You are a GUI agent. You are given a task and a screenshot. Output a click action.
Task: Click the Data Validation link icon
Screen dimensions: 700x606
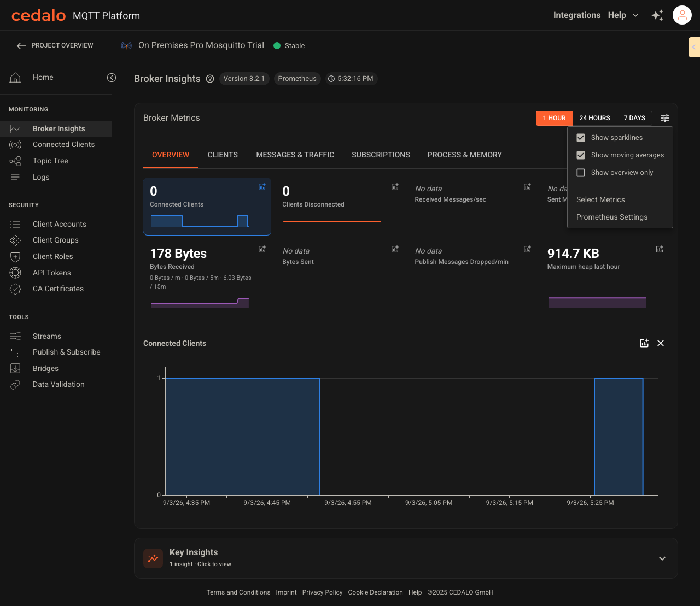pyautogui.click(x=15, y=385)
